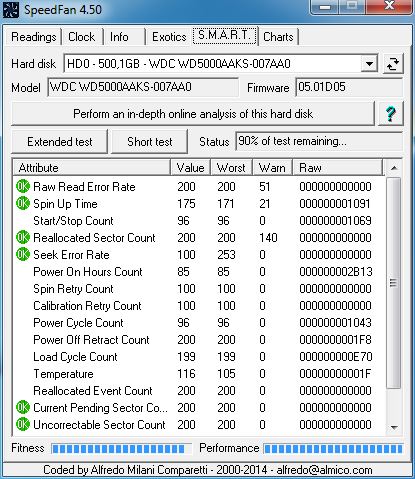Click OK icon beside Spin Up Time

pyautogui.click(x=23, y=203)
